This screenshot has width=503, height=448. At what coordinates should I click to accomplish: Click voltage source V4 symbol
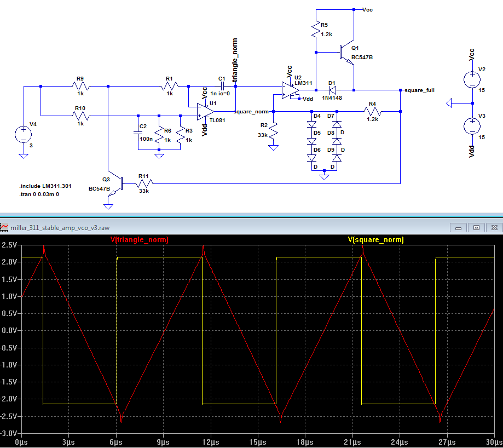[x=24, y=135]
